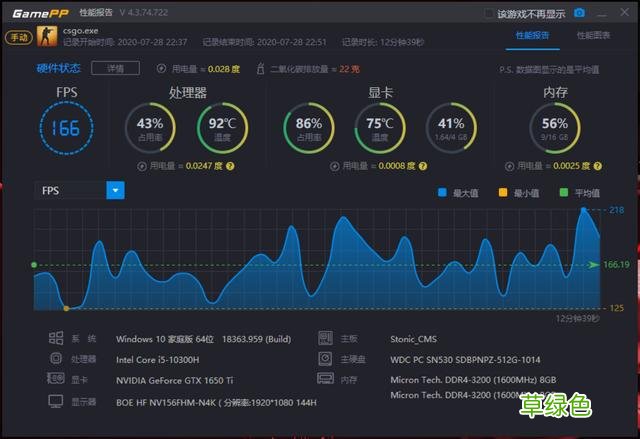
Task: Click the WDC PC SN530 disk text
Action: point(465,360)
